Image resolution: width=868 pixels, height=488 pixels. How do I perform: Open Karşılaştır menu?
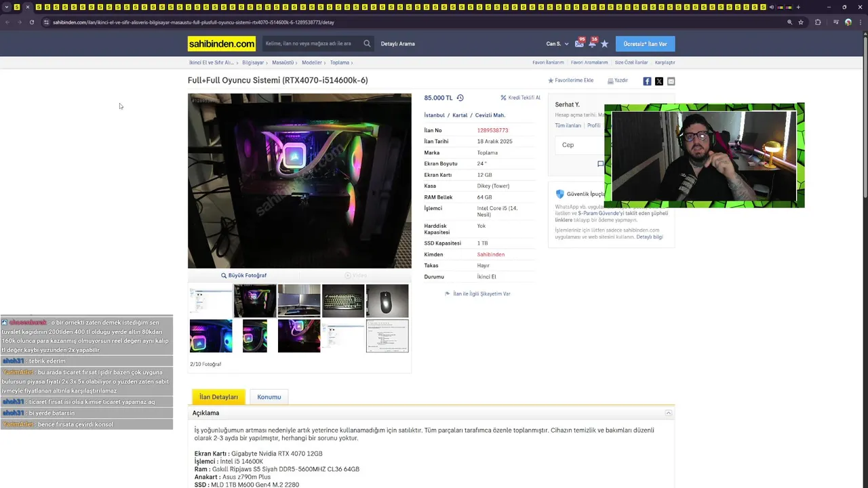pos(665,62)
